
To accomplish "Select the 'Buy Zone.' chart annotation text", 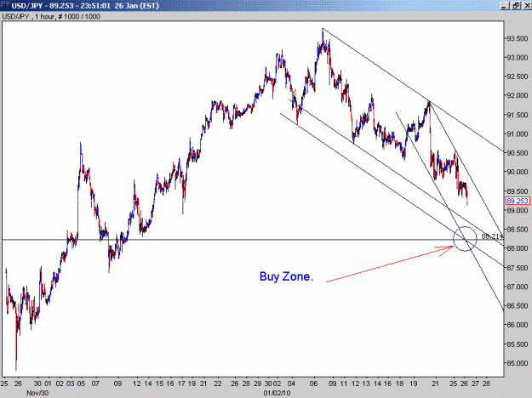I will [x=286, y=276].
